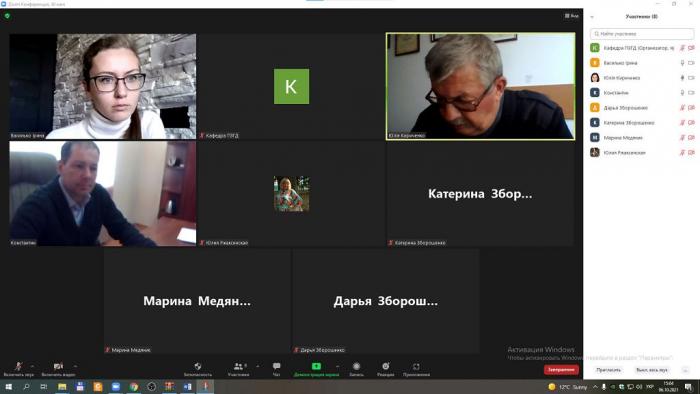Viewport: 700px width, 394px height.
Task: Select Василько Ірина in participants list
Action: (642, 63)
